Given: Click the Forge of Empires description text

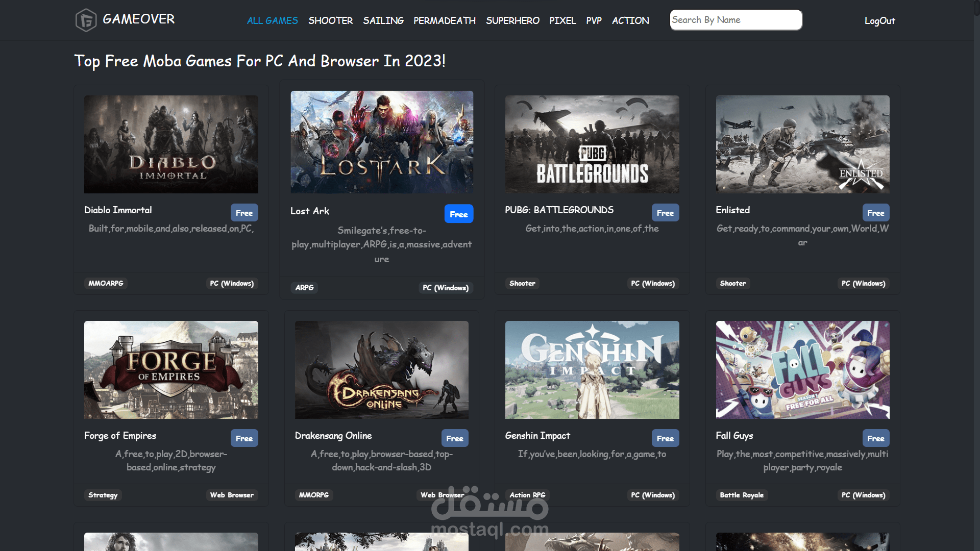Looking at the screenshot, I should click(171, 461).
